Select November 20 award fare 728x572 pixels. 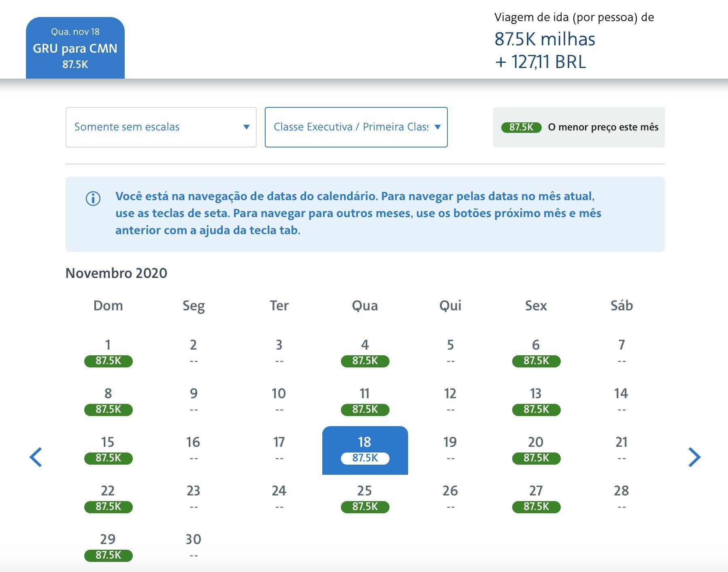536,450
